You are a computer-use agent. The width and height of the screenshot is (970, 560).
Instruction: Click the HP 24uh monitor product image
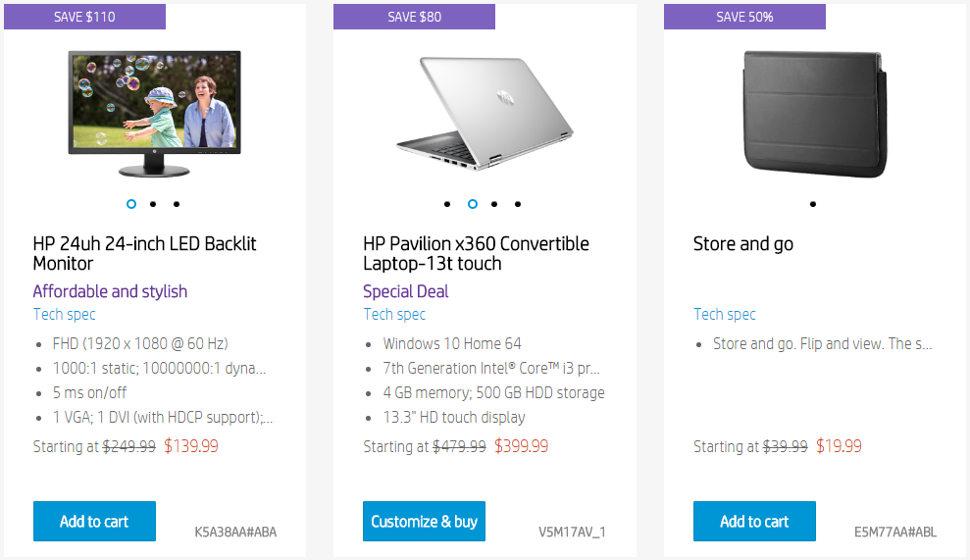coord(154,113)
